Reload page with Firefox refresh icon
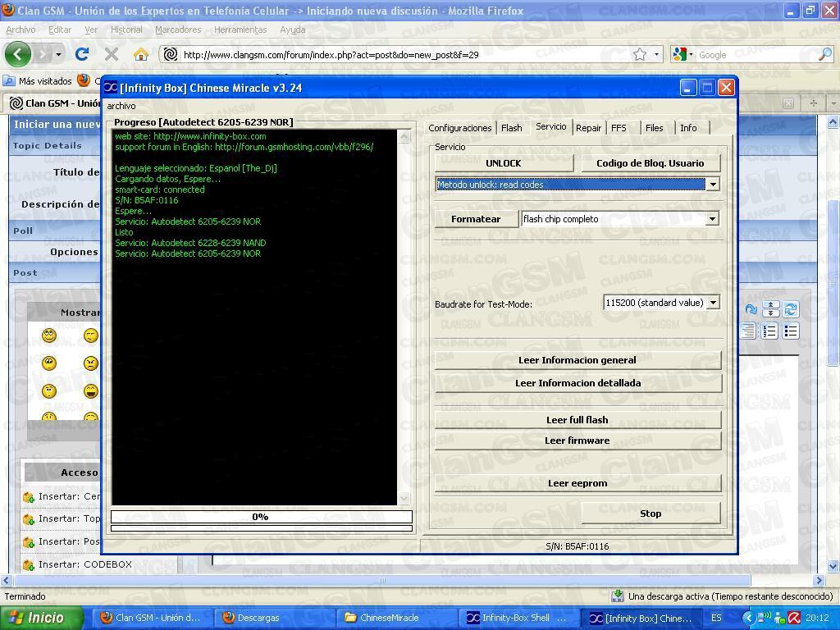Screen dimensions: 840x630 coord(82,54)
